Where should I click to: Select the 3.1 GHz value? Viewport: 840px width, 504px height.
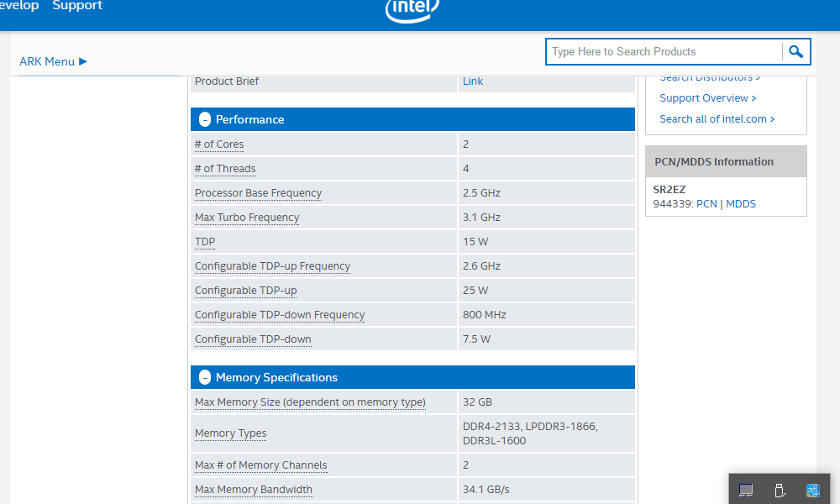pyautogui.click(x=481, y=218)
